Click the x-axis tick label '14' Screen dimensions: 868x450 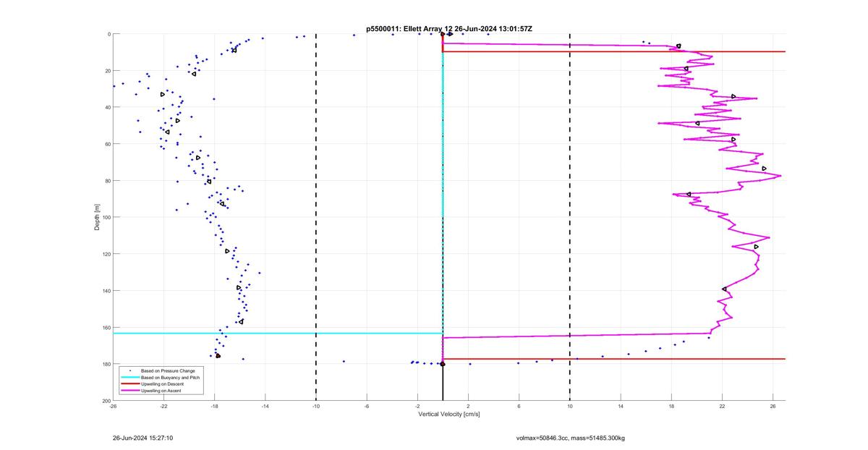621,407
